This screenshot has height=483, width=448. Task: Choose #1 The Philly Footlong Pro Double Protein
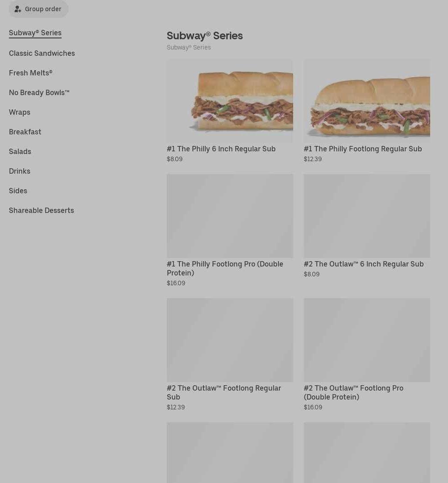pos(225,268)
